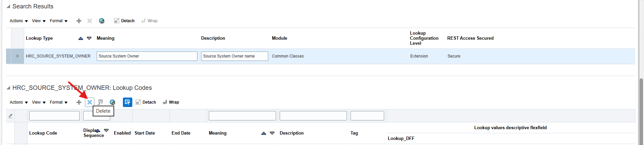
Task: Click the Source System Owner meaning field
Action: [147, 56]
